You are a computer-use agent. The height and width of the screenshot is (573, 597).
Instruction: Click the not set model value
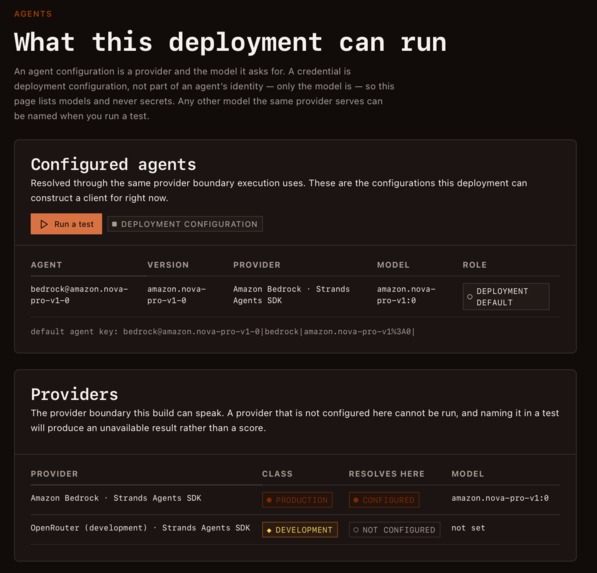click(468, 528)
